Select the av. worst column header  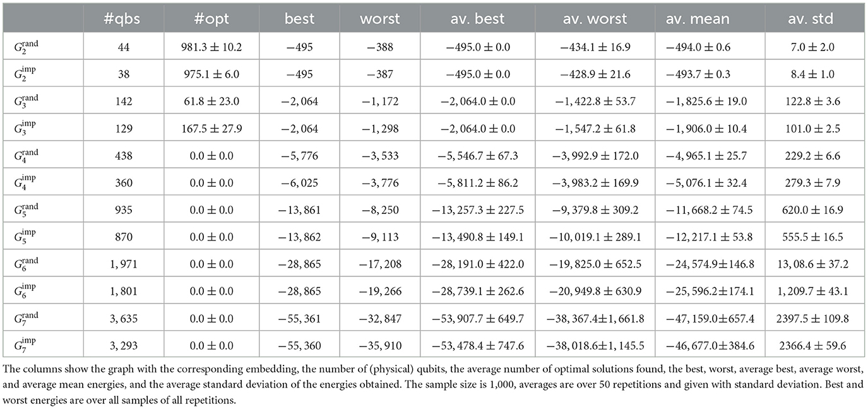click(x=594, y=19)
